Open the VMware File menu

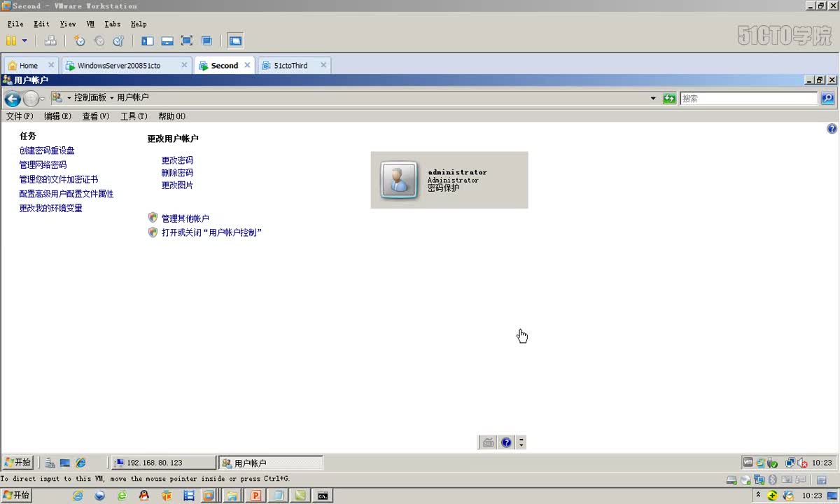15,24
